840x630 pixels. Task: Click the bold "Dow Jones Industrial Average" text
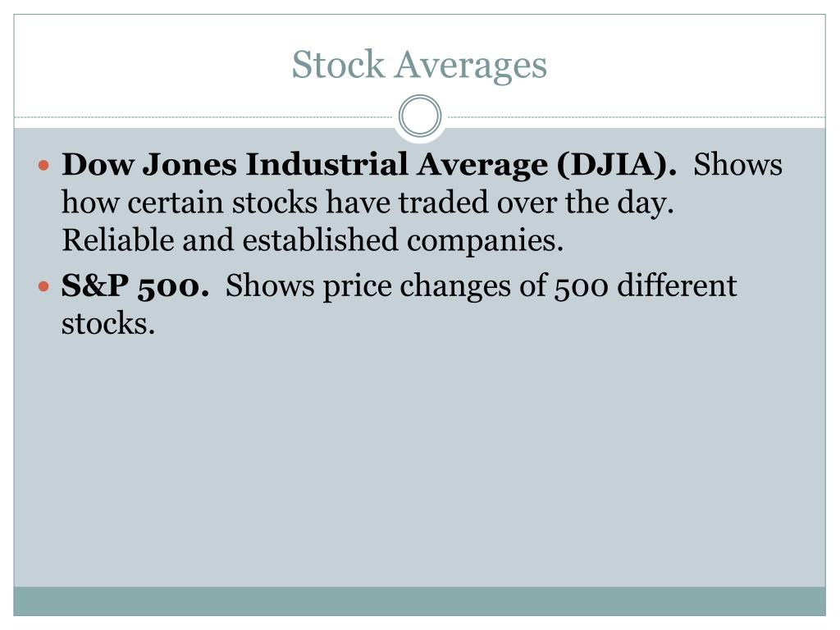(x=304, y=164)
